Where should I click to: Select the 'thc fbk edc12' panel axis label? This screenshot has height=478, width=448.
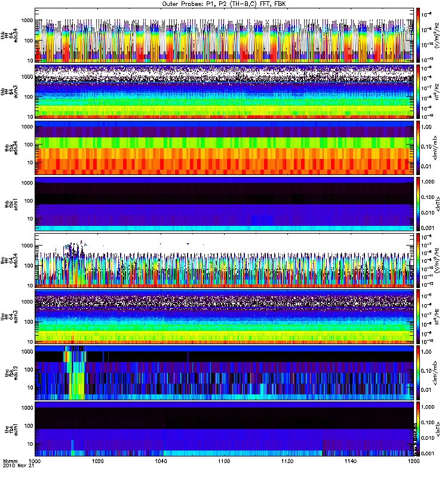point(11,373)
